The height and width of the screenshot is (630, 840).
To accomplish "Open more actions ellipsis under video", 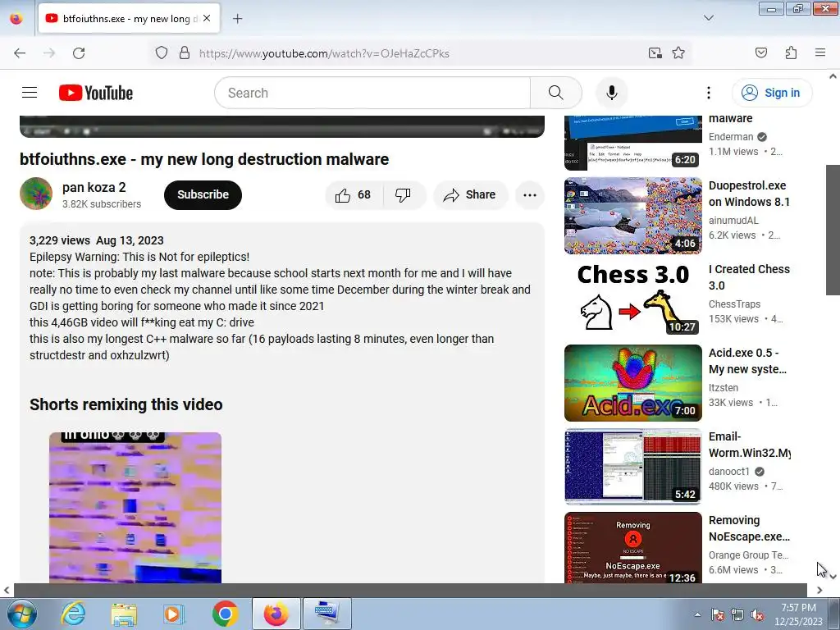I will point(530,195).
